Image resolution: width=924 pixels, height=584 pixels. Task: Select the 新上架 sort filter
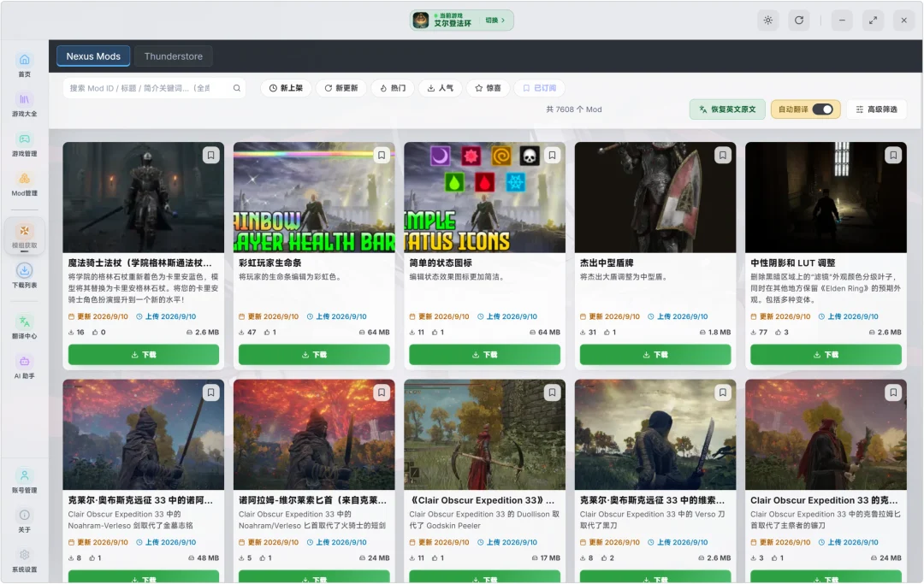click(286, 88)
